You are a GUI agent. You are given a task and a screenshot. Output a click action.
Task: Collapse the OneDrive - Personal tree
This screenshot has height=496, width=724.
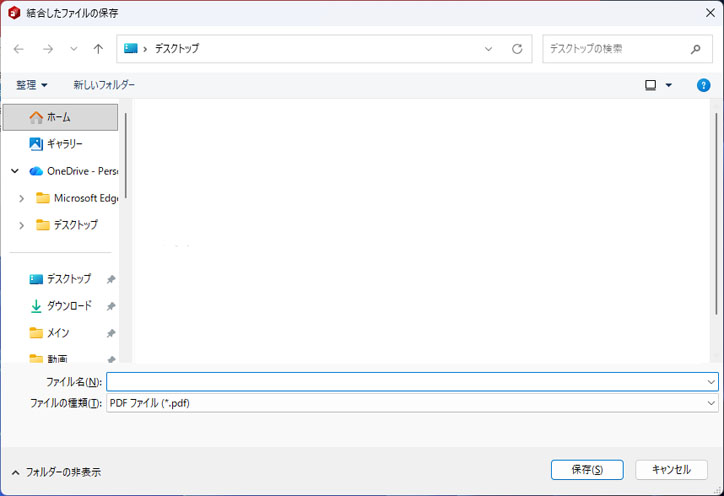15,171
